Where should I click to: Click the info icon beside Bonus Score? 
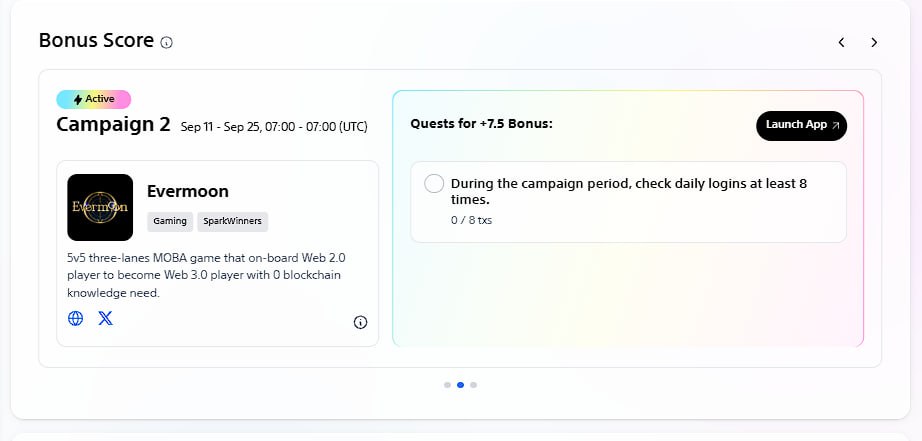[167, 42]
